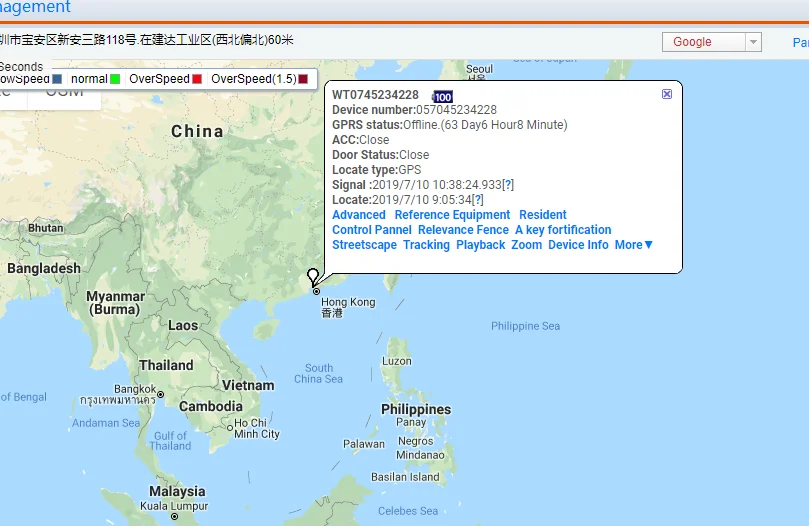Click the red OverSpeed legend swatch
Screen dimensions: 809x526
[x=197, y=79]
